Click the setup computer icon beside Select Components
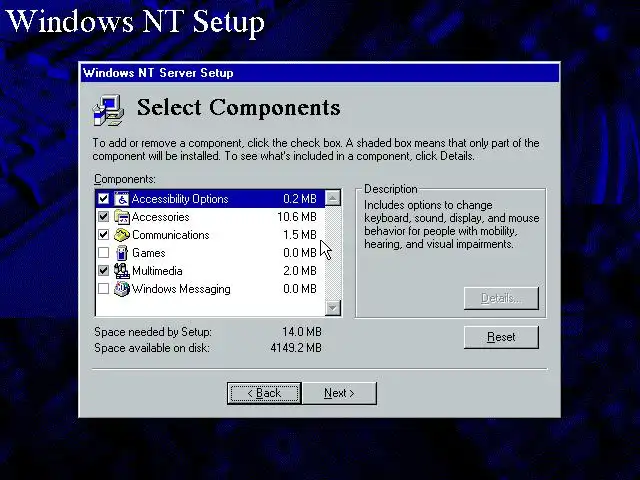The width and height of the screenshot is (640, 480). 108,109
